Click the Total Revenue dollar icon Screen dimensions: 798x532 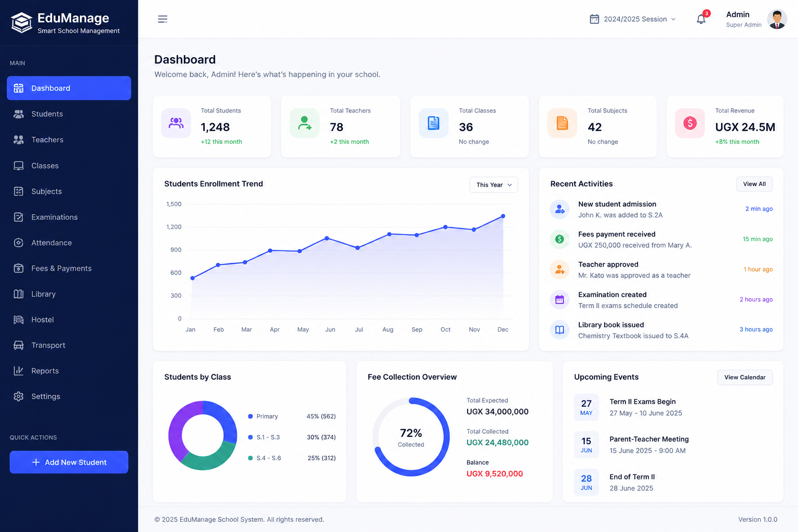tap(690, 123)
